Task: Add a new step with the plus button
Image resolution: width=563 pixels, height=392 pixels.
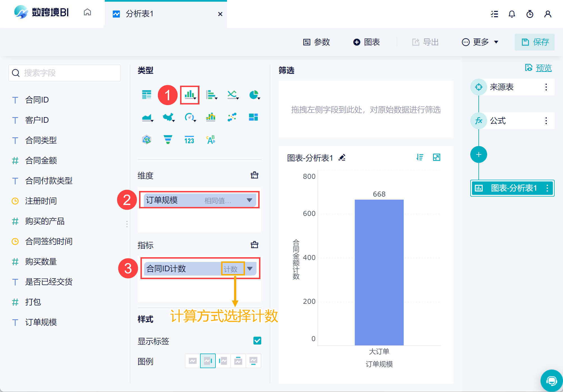Action: point(479,154)
